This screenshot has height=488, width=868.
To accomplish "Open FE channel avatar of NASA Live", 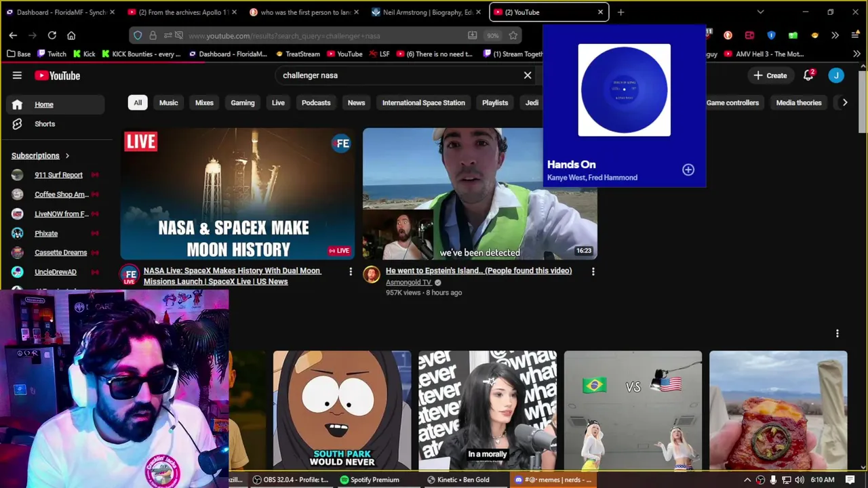I will coord(129,275).
